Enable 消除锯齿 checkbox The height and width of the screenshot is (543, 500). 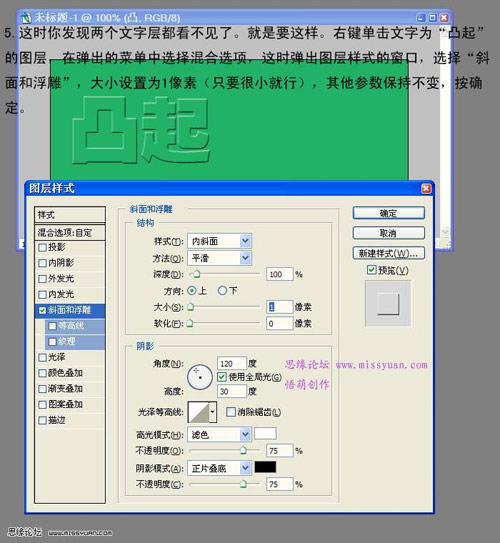point(230,412)
